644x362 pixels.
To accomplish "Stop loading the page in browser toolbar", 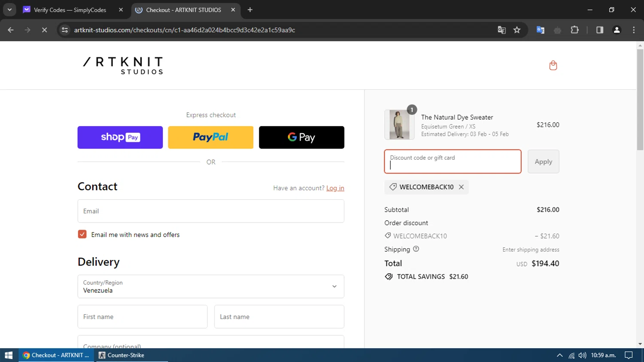I will (44, 30).
